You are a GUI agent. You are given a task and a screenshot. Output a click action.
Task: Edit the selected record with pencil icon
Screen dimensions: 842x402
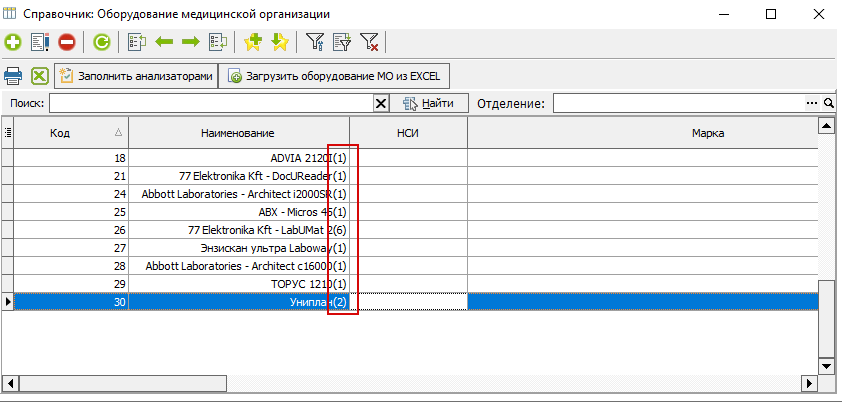coord(40,42)
